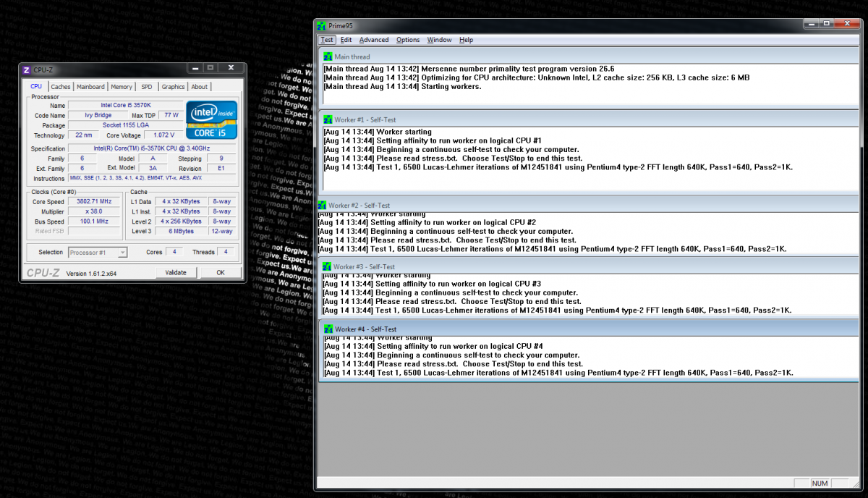Click the Instructions field 'MMX, SSE...'
Viewport: 868px width, 498px height.
point(152,178)
